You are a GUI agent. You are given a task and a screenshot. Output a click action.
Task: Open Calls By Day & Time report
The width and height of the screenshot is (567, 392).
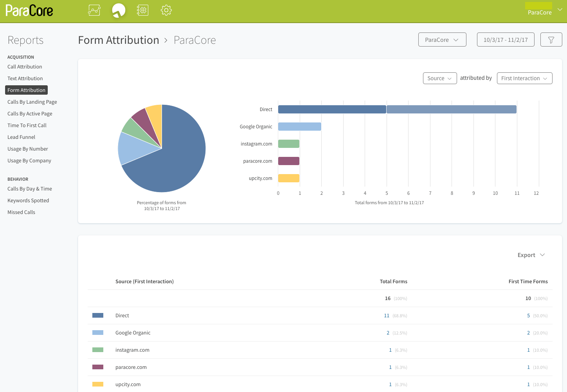tap(30, 189)
